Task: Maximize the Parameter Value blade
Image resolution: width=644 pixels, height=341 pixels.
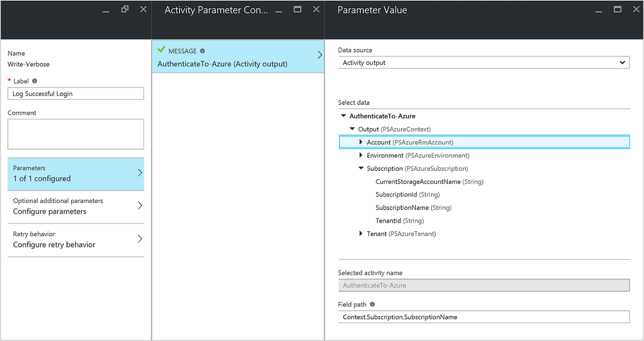Action: point(617,9)
